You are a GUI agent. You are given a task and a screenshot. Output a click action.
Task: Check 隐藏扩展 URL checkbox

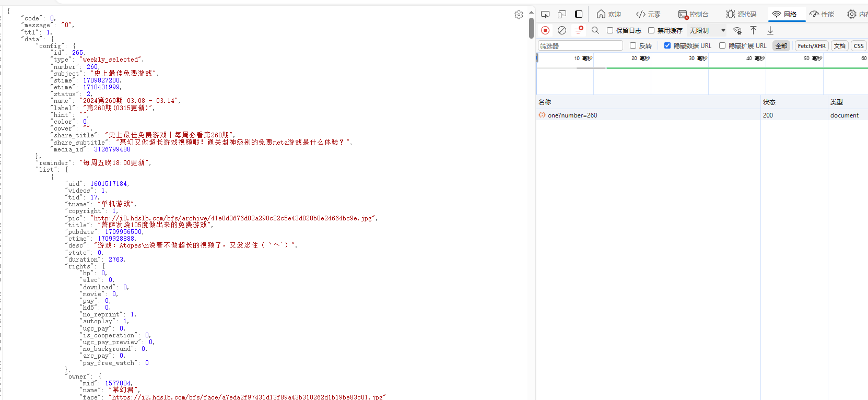click(x=722, y=45)
